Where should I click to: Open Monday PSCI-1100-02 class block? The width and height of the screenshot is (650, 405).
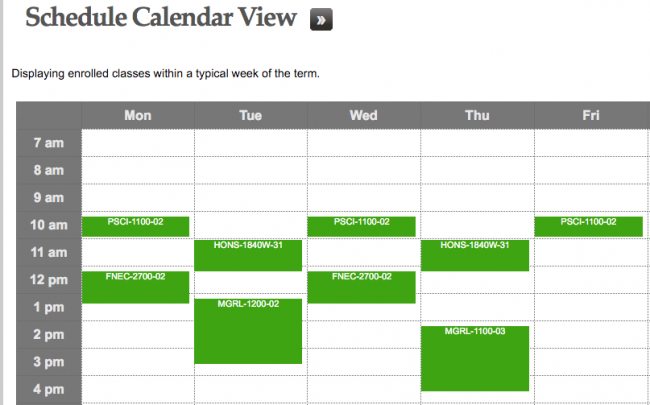[x=136, y=226]
